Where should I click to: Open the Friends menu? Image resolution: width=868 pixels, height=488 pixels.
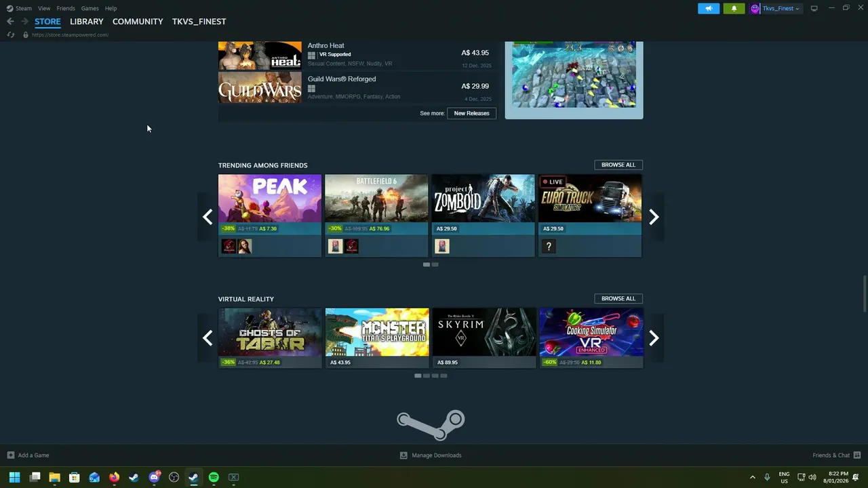coord(66,8)
